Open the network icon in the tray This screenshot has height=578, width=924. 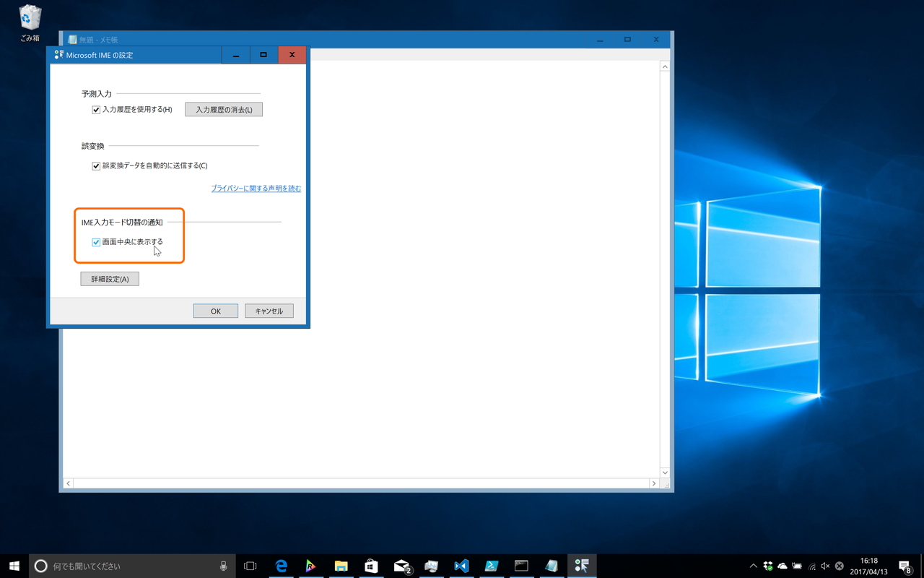810,566
